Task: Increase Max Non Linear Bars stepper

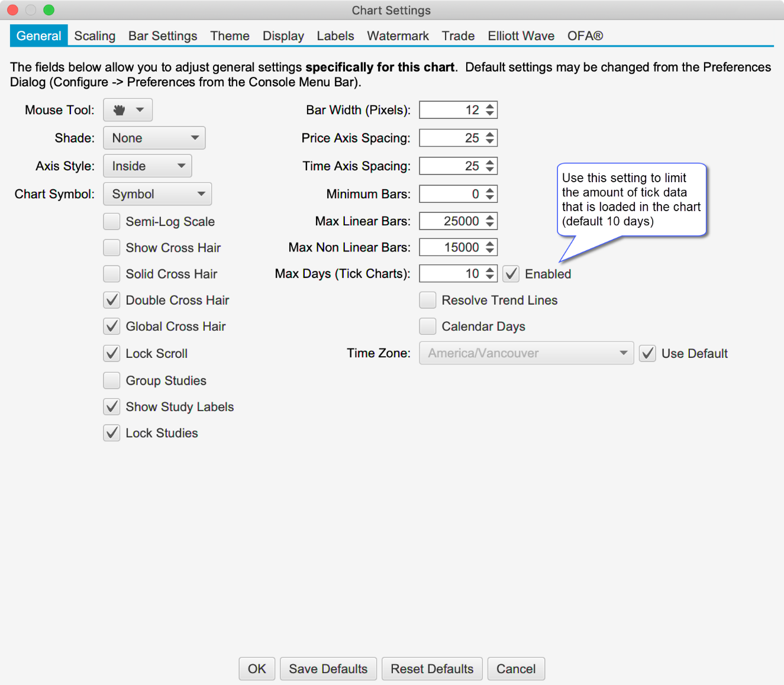Action: click(490, 244)
